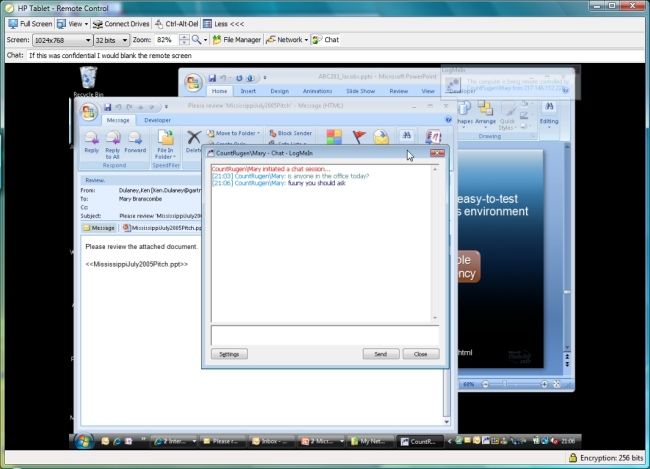Viewport: 650px width, 469px height.
Task: Click the Office button in PowerPoint
Action: [x=193, y=83]
